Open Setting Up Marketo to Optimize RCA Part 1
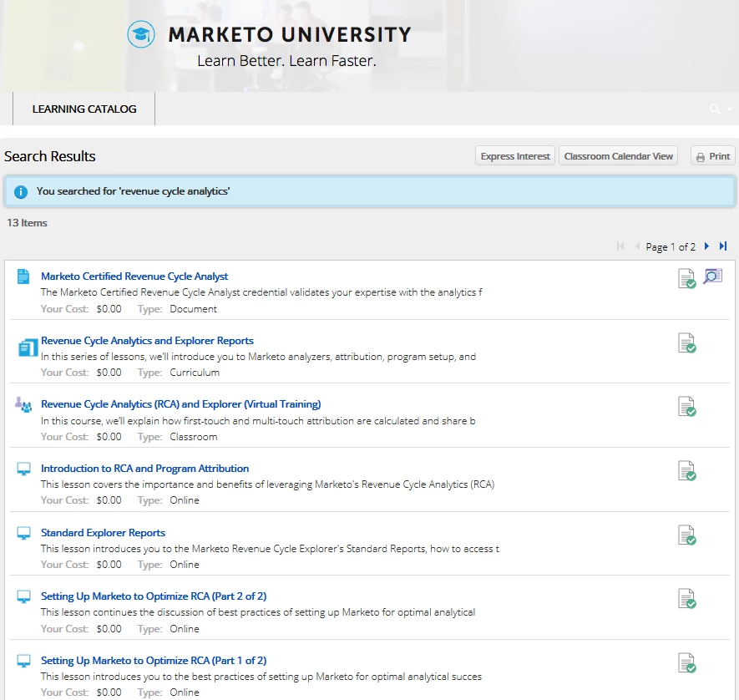This screenshot has height=700, width=739. (x=154, y=661)
